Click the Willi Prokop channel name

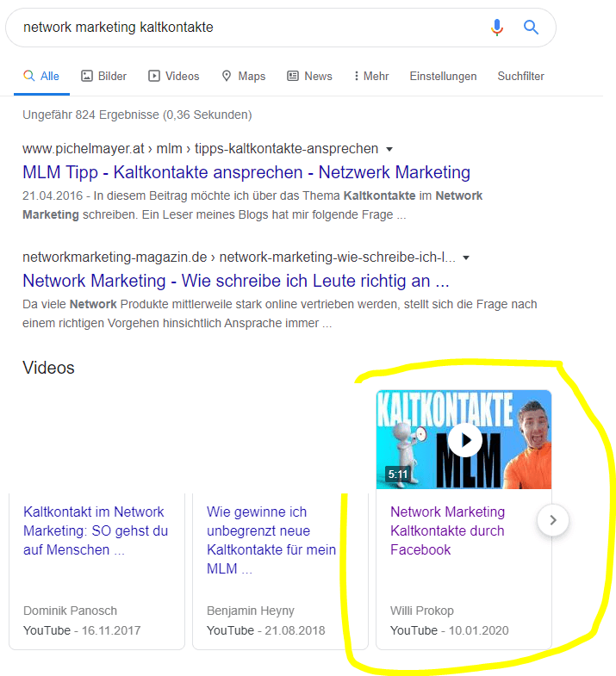point(422,611)
